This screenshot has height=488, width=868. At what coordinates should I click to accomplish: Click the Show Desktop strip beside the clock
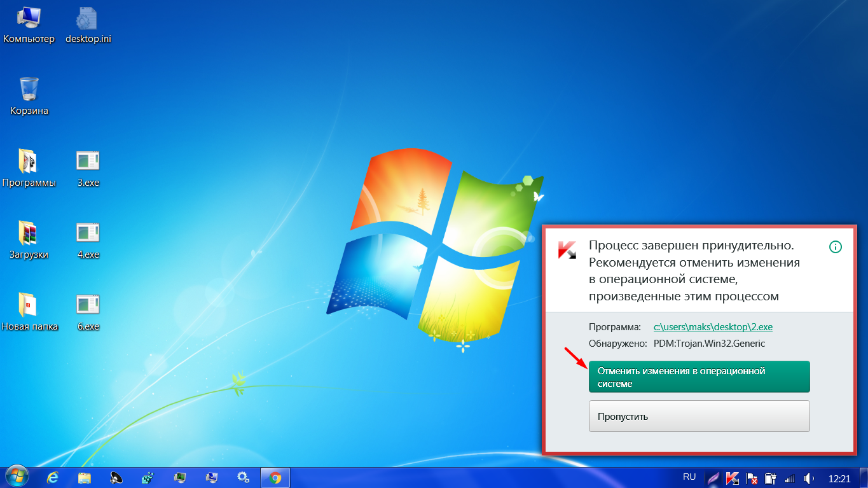[864, 478]
